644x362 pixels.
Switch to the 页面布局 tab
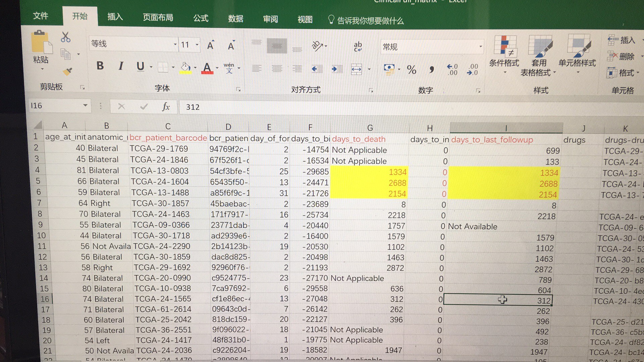point(158,17)
